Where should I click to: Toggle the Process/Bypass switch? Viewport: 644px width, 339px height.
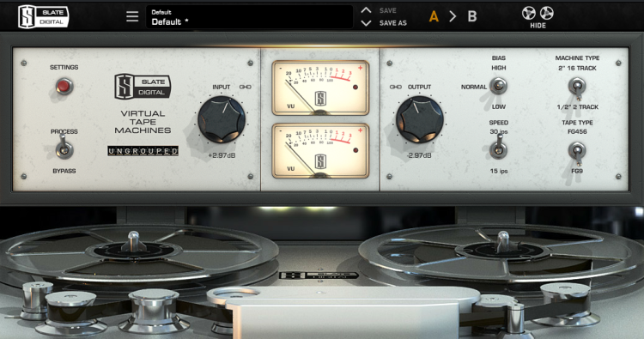[x=64, y=148]
